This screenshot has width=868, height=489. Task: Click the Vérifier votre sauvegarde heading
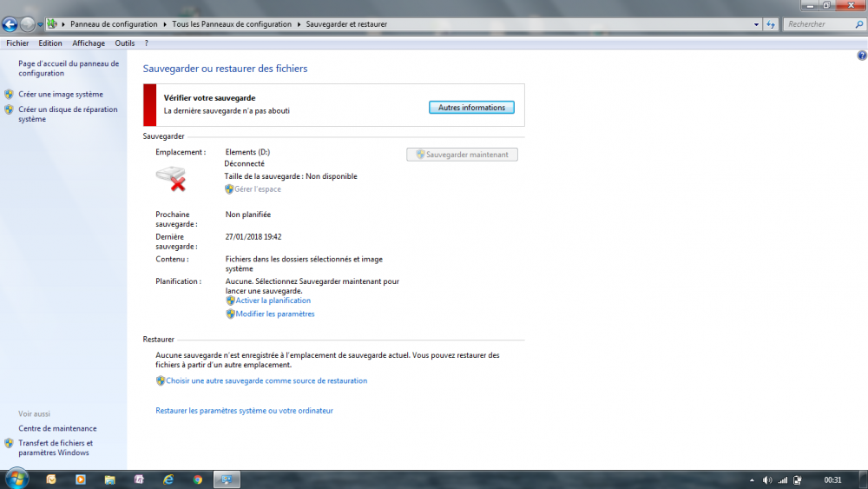[210, 97]
